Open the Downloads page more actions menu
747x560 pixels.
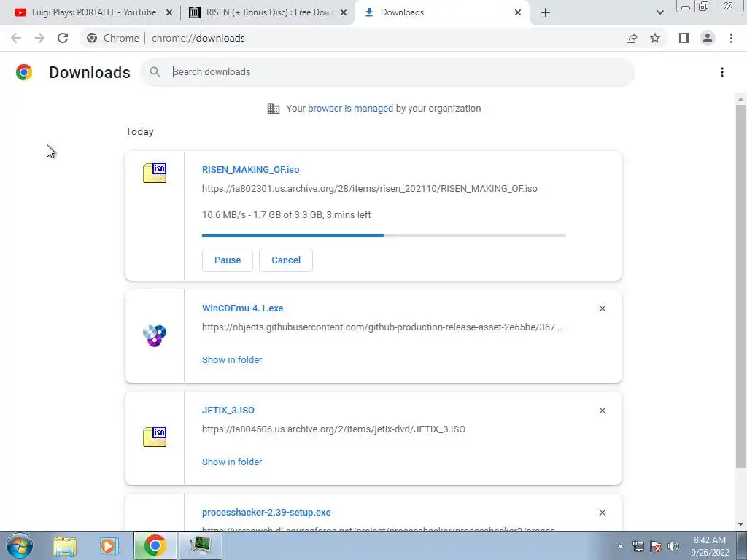(721, 72)
